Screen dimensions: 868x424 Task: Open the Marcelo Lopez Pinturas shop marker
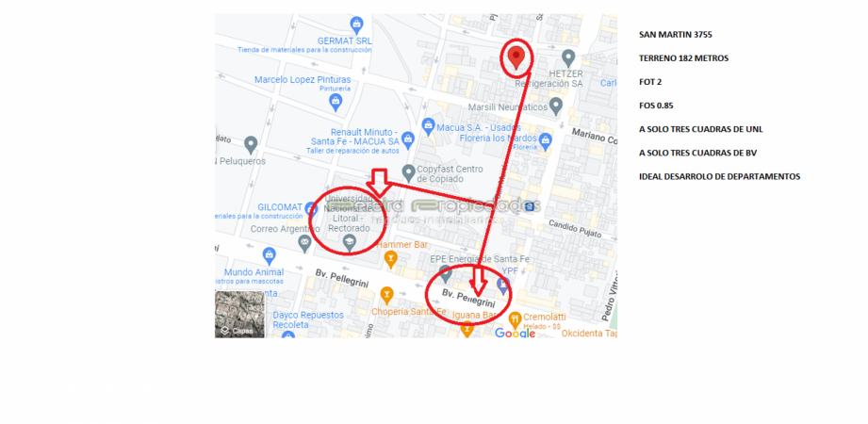click(x=336, y=102)
